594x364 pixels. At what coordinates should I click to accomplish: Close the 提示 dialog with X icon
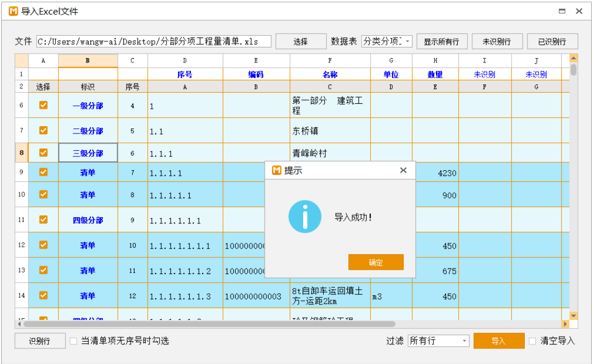403,170
